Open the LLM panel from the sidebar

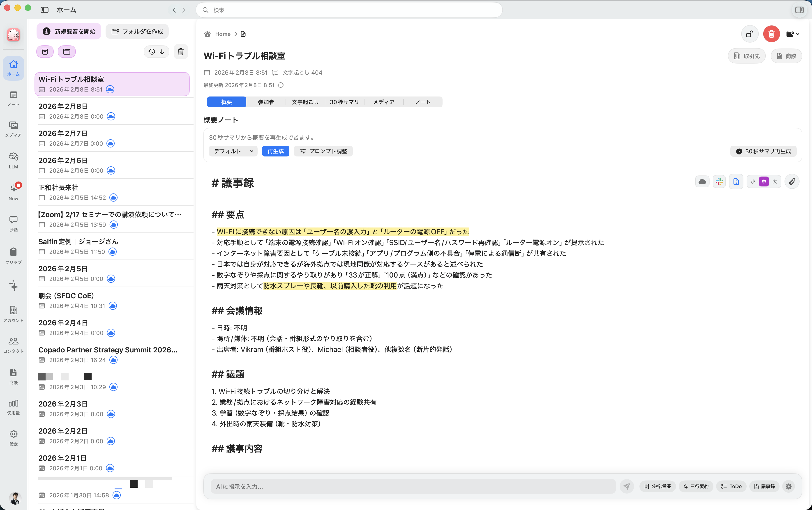13,159
